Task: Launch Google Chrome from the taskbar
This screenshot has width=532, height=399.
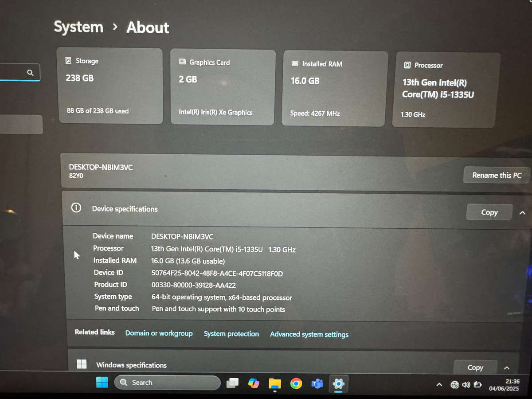Action: [296, 383]
